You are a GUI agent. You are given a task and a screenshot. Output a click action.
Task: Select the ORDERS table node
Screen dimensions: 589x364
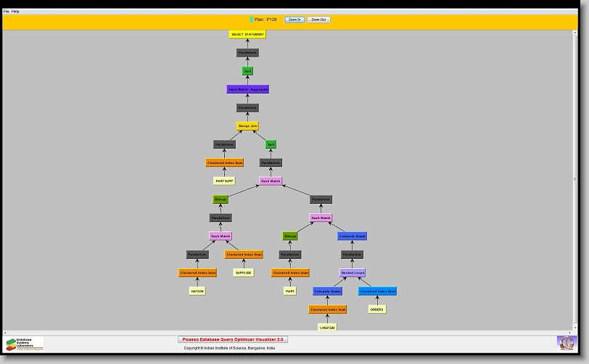click(376, 310)
